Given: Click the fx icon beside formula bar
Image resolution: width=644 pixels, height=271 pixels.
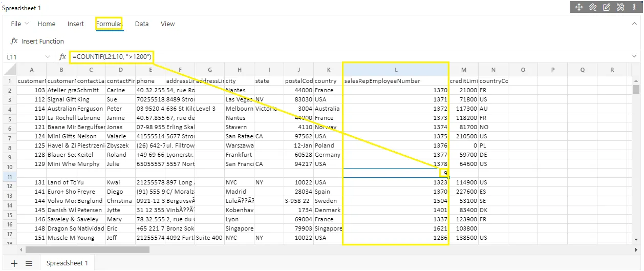Looking at the screenshot, I should point(62,57).
